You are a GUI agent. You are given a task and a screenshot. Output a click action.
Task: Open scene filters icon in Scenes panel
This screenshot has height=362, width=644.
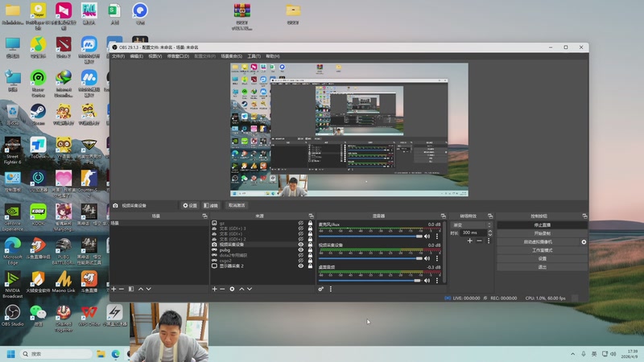point(131,289)
